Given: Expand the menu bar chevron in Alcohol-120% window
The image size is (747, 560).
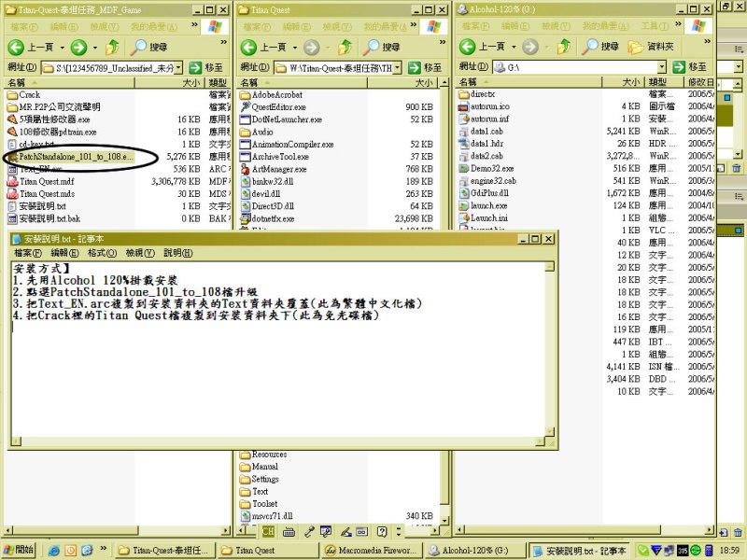Looking at the screenshot, I should [678, 24].
